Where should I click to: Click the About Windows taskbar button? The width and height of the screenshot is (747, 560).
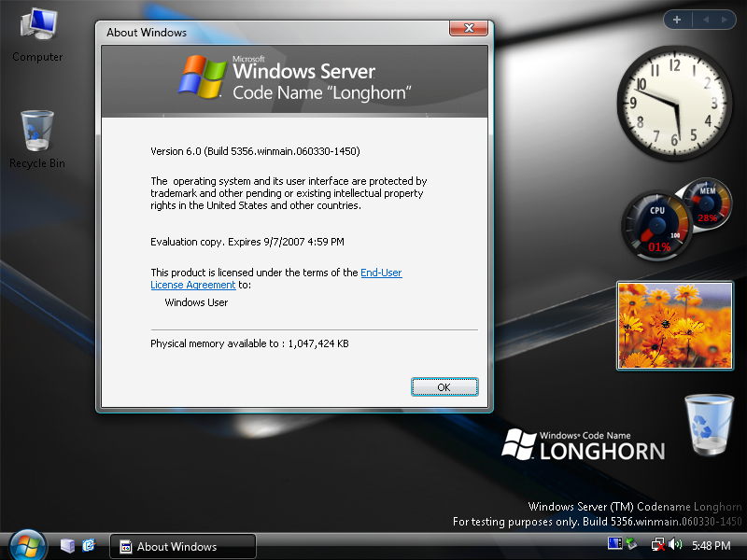click(x=183, y=546)
